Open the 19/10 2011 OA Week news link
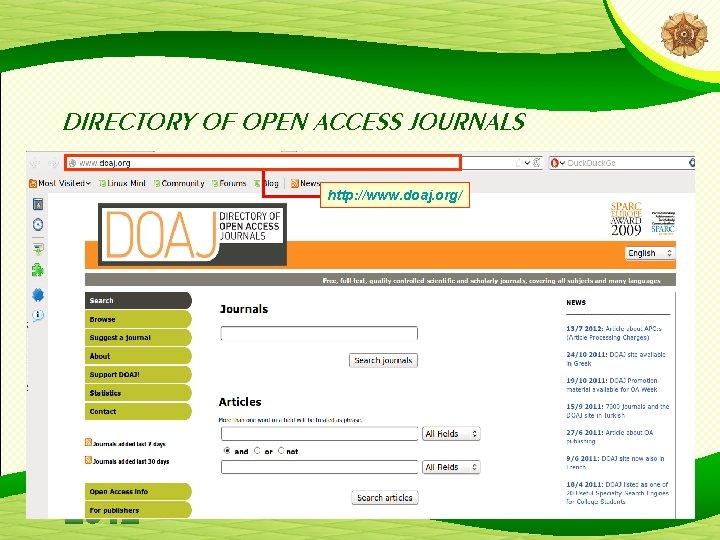 [x=612, y=385]
